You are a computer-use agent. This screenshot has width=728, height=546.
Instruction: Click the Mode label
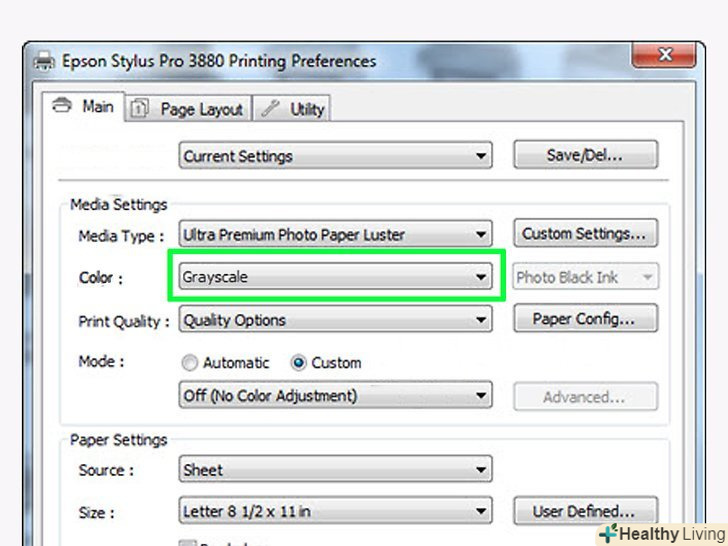point(101,361)
